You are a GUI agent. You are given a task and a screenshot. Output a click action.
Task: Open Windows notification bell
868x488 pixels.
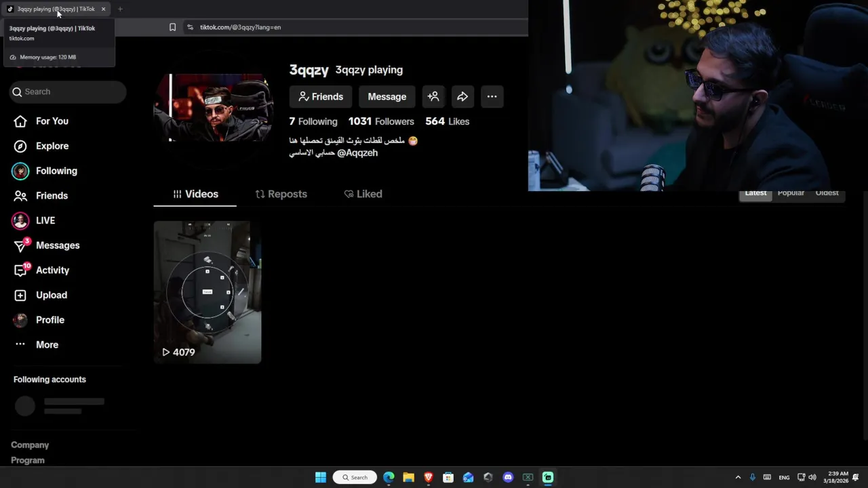pyautogui.click(x=856, y=477)
